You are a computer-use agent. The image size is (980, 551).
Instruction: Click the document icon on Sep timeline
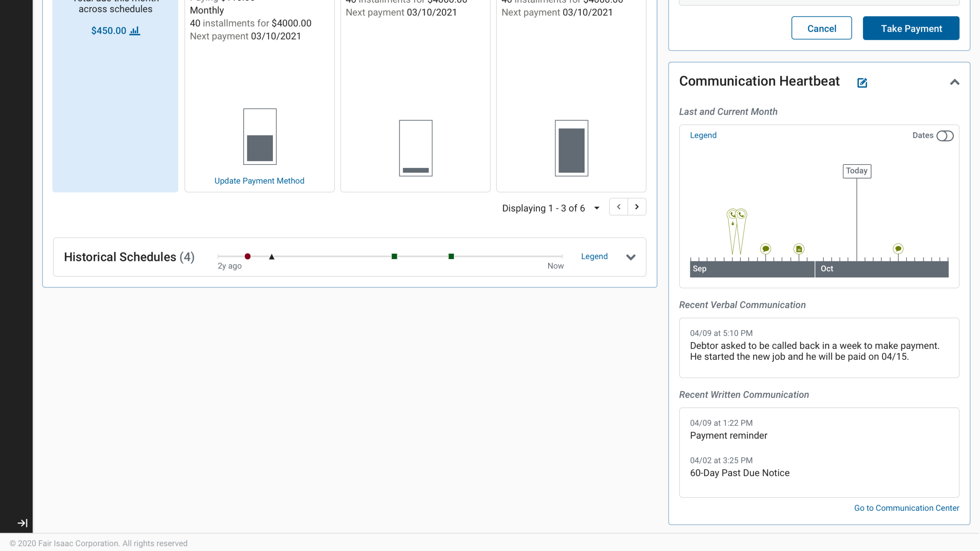(799, 249)
